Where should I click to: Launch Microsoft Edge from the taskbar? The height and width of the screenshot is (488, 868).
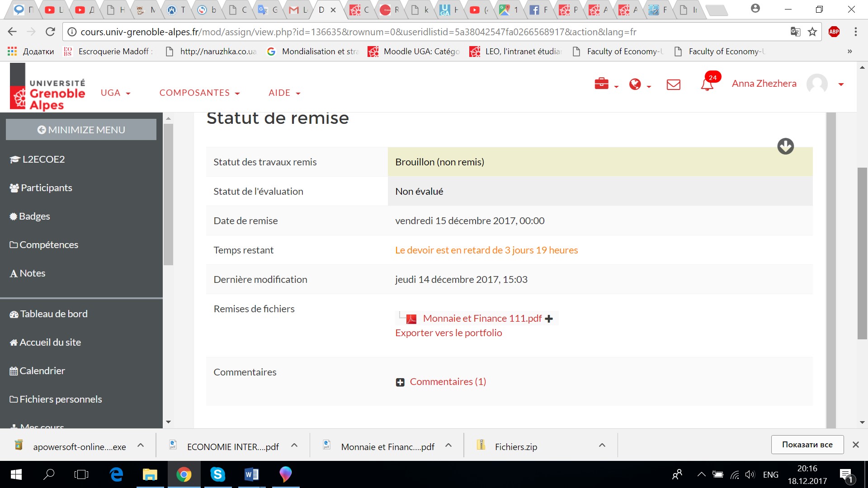pyautogui.click(x=116, y=474)
